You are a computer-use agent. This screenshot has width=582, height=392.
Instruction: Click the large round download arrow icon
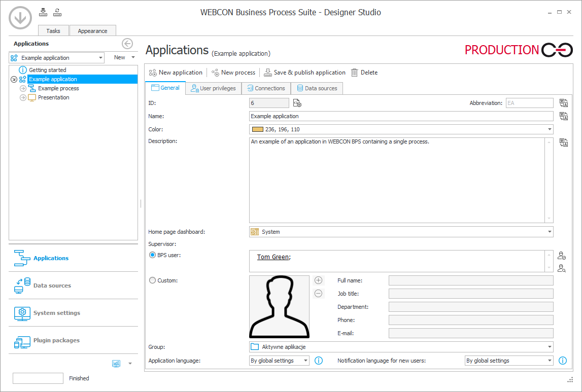pos(20,17)
